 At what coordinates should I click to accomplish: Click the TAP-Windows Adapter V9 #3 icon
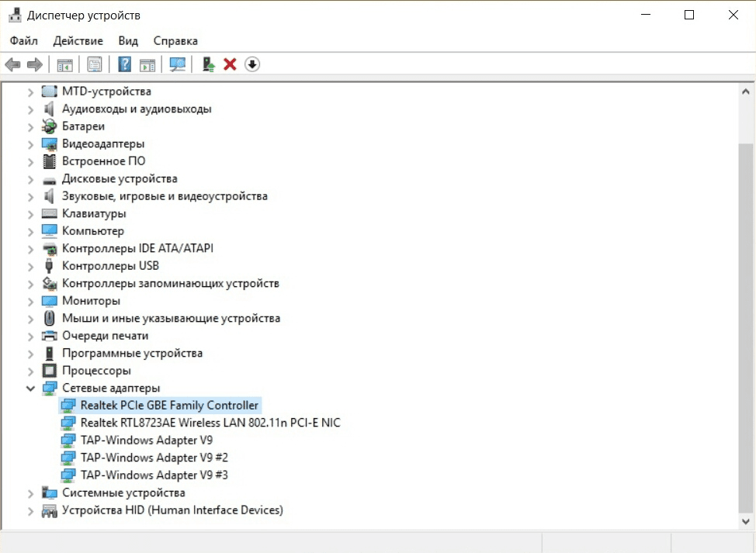click(68, 475)
